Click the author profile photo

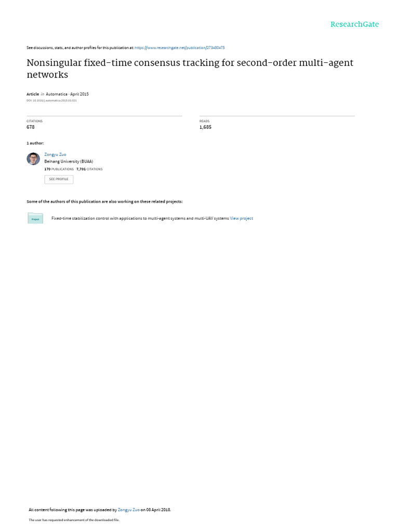pyautogui.click(x=33, y=159)
